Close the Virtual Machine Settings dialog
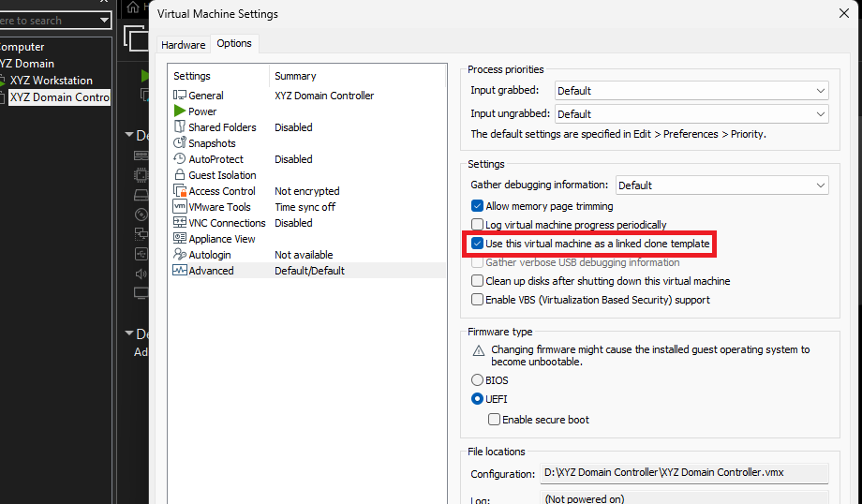The image size is (862, 504). [x=844, y=13]
